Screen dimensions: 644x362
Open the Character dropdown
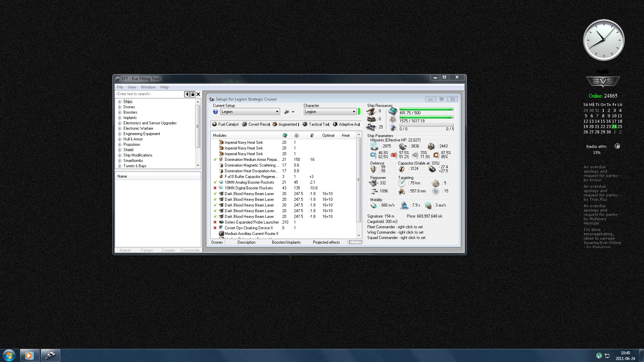coord(354,112)
